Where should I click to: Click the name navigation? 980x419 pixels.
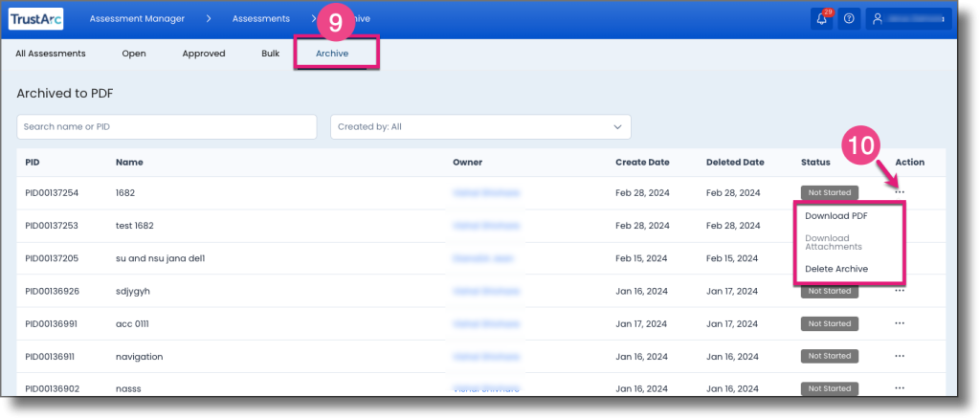point(140,357)
